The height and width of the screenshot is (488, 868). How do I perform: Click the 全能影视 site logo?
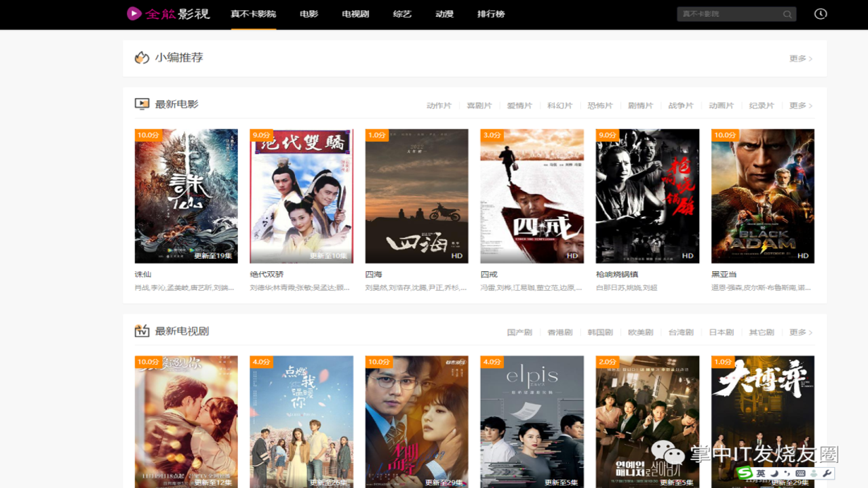tap(168, 14)
